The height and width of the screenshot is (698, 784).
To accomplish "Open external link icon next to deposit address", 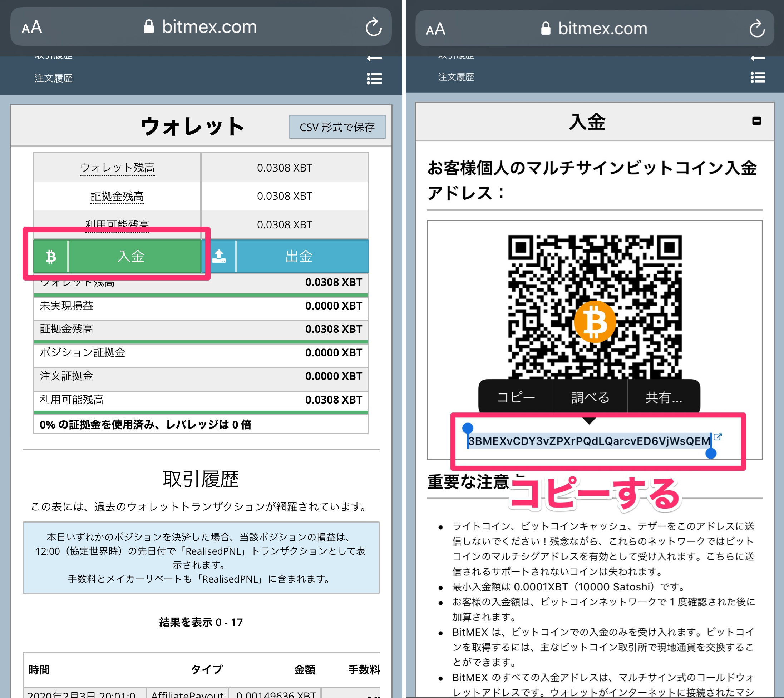I will pos(718,437).
